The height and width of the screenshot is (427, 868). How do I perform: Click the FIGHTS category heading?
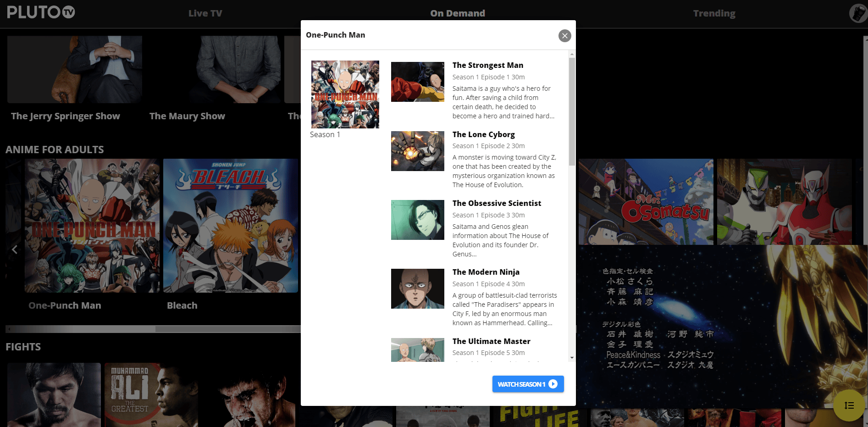[23, 347]
